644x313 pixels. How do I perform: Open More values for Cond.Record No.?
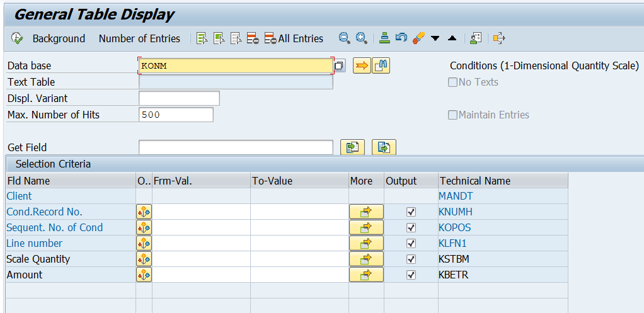click(x=366, y=212)
